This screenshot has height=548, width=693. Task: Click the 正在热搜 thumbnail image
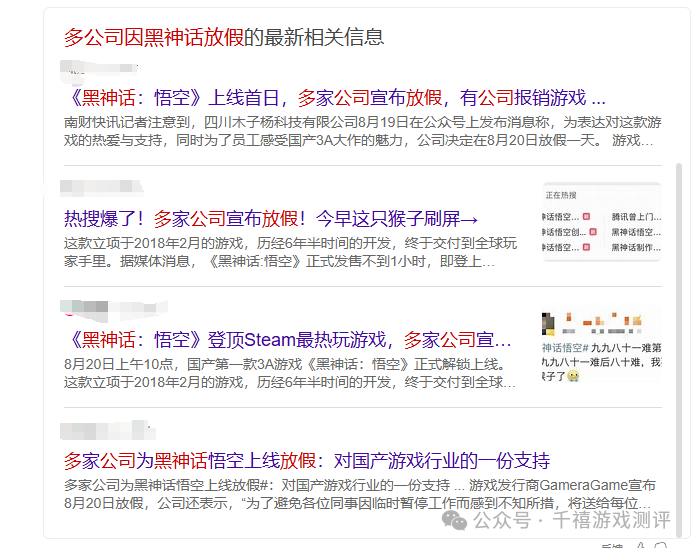point(602,221)
